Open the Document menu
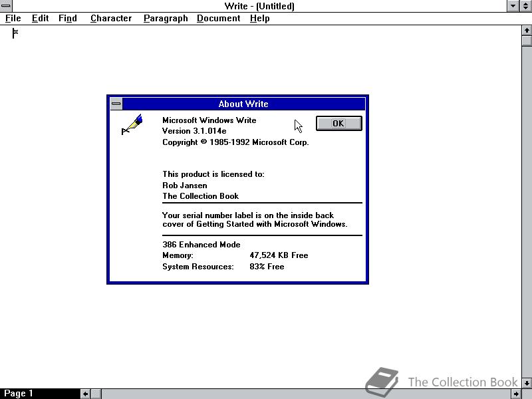The image size is (532, 399). [x=219, y=19]
